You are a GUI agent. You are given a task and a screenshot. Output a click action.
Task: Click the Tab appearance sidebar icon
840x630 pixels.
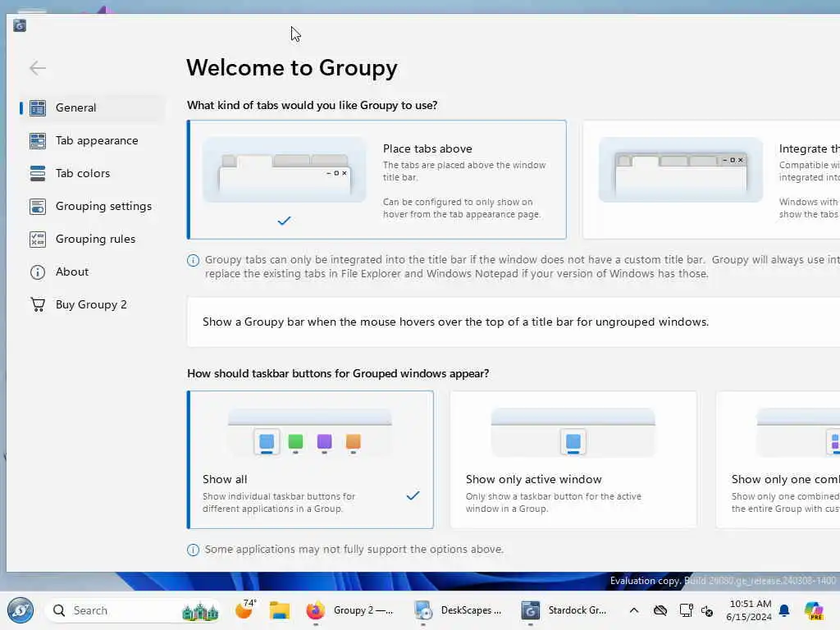pyautogui.click(x=38, y=141)
